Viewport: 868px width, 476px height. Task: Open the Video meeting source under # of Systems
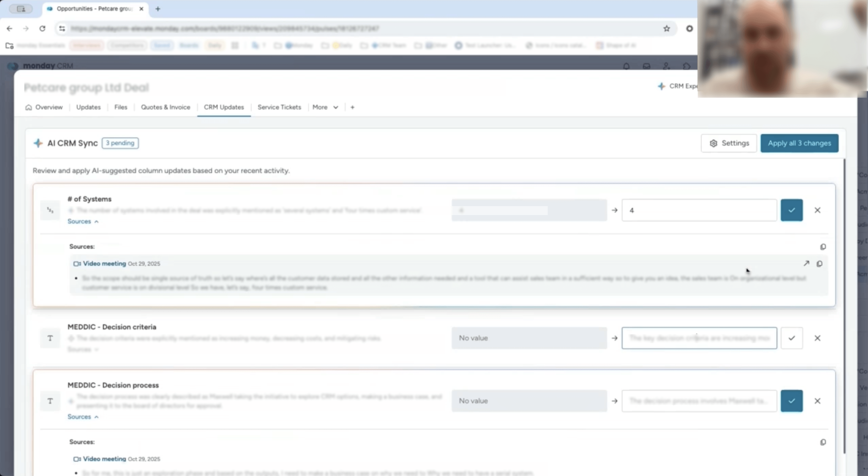click(x=104, y=264)
